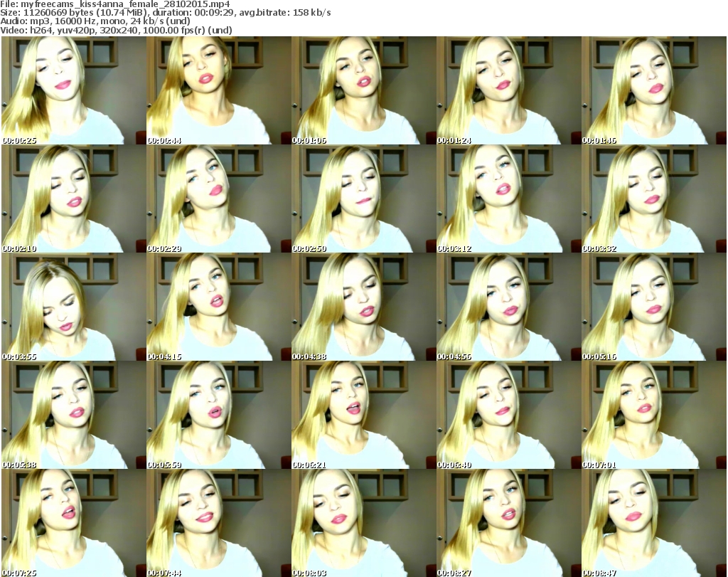Click the thumbnail stamped 00:08:03

(x=363, y=523)
